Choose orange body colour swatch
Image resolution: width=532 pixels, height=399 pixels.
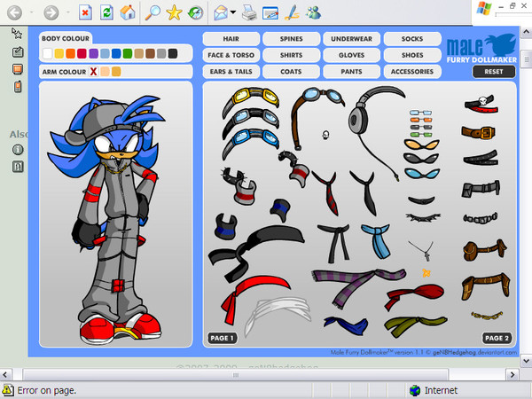pyautogui.click(x=71, y=53)
